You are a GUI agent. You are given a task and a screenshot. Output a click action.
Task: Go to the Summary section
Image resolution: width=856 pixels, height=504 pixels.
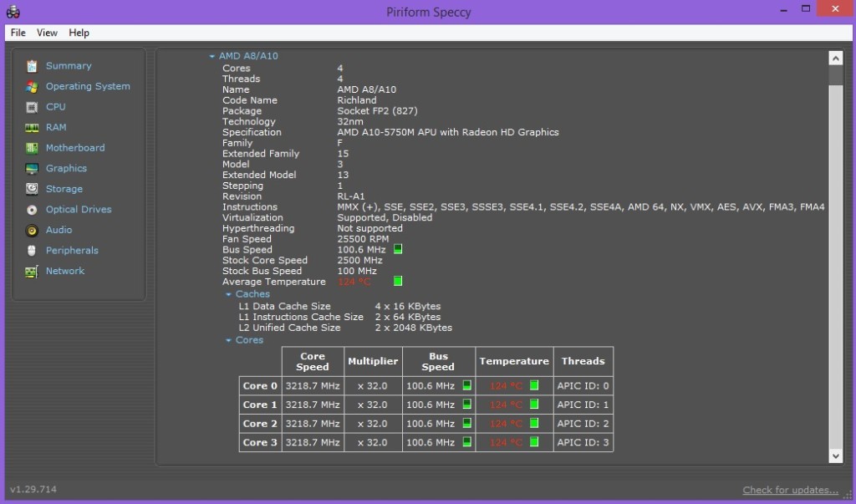click(x=69, y=66)
